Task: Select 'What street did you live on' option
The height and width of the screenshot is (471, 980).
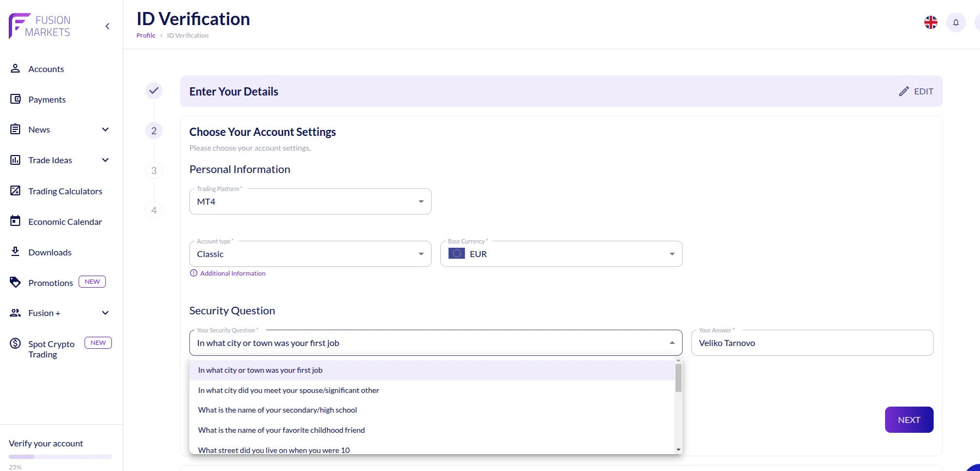Action: tap(432, 448)
